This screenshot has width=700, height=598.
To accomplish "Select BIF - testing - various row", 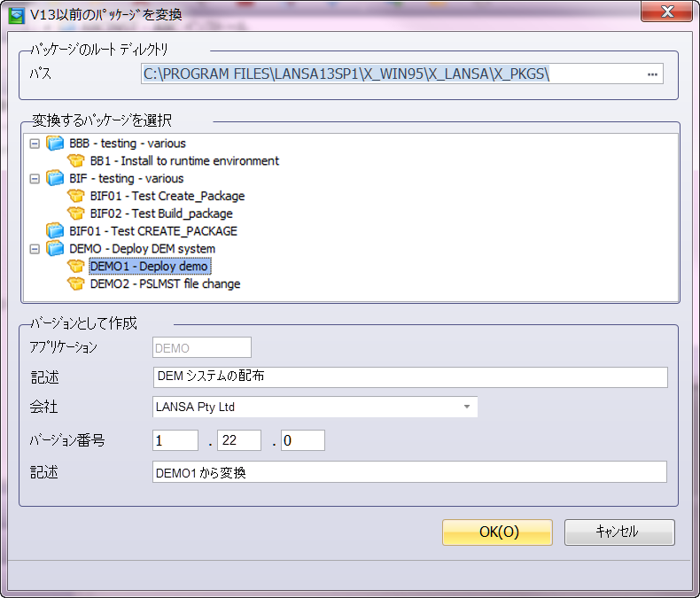I will click(127, 178).
